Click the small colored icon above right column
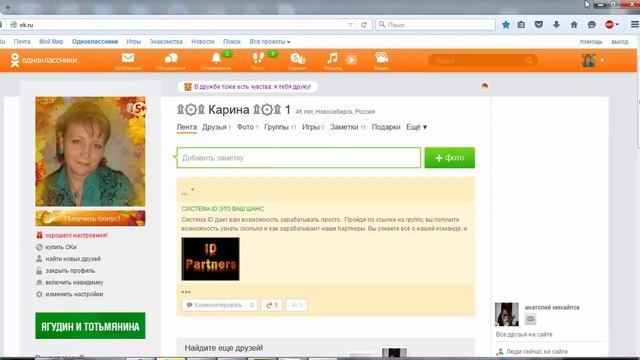The height and width of the screenshot is (360, 640). tap(484, 86)
